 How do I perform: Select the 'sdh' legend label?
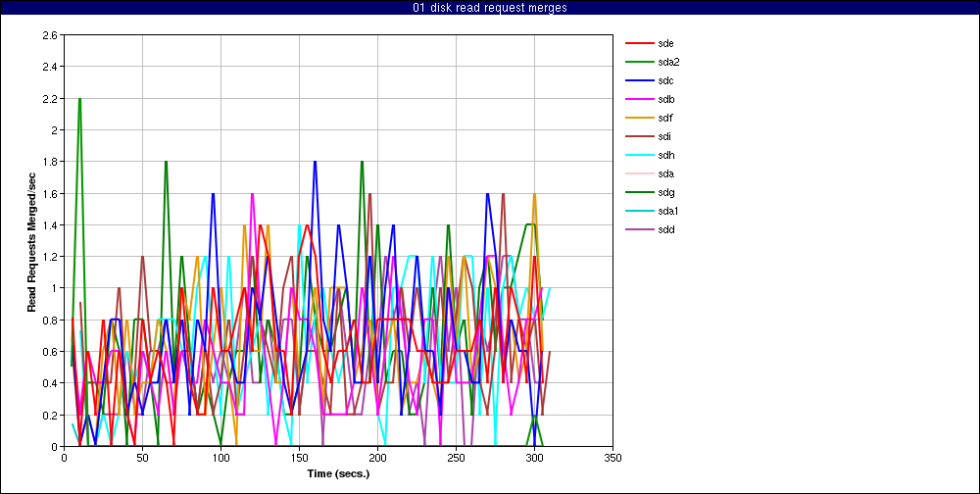(665, 155)
